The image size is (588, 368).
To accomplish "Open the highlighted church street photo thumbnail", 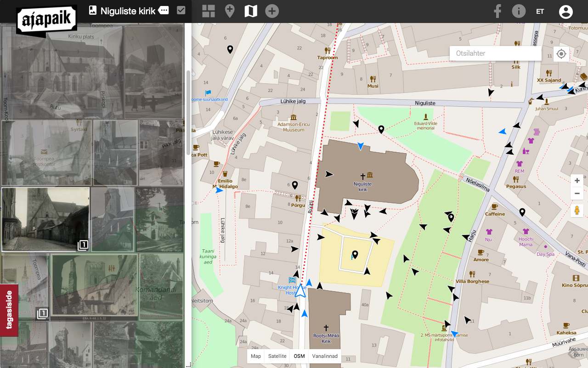I will pyautogui.click(x=45, y=219).
